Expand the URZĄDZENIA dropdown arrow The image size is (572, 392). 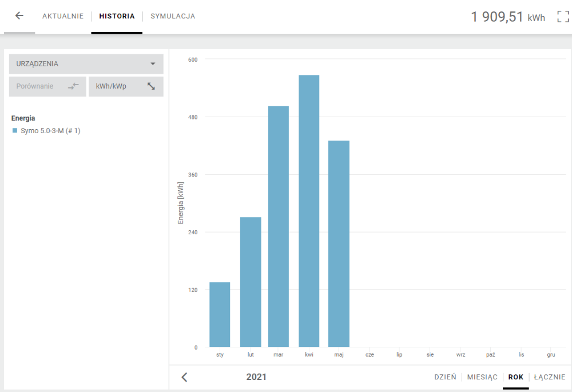coord(153,64)
